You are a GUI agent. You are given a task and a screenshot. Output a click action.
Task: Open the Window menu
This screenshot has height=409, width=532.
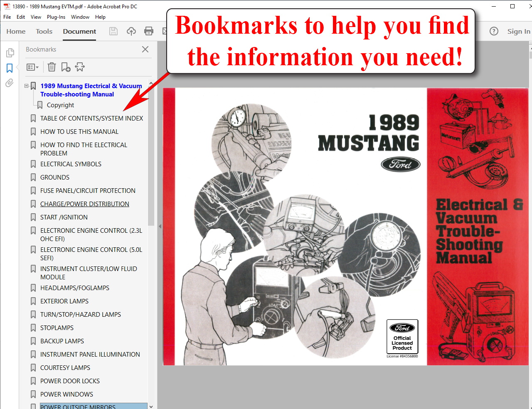[x=80, y=17]
